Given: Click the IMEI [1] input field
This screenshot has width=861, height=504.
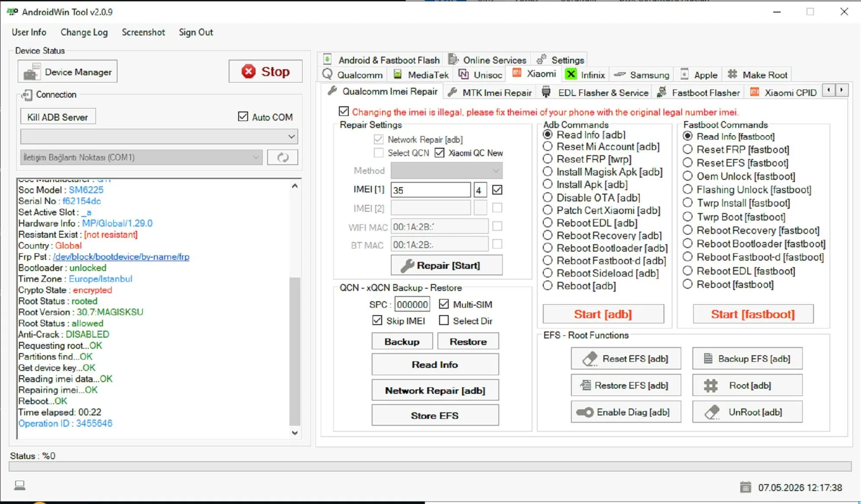Looking at the screenshot, I should (430, 190).
